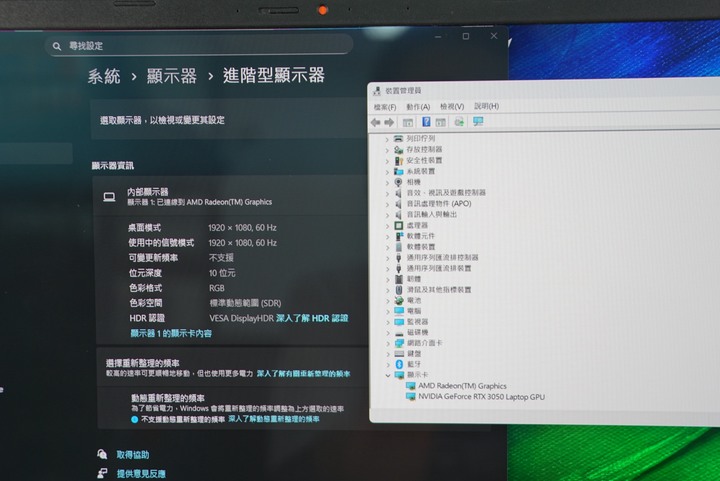This screenshot has width=720, height=481.
Task: Open the 深入了解 HDR 認證 link
Action: click(312, 318)
